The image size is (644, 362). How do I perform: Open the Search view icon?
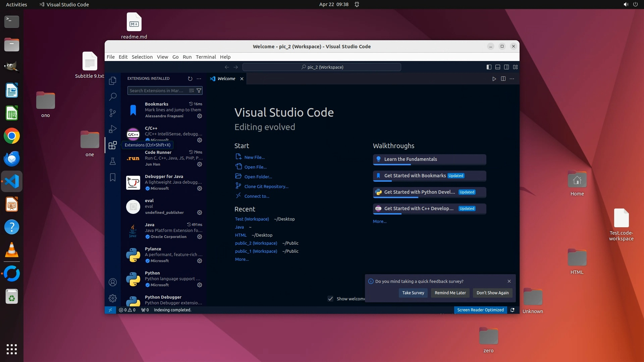coord(113,97)
